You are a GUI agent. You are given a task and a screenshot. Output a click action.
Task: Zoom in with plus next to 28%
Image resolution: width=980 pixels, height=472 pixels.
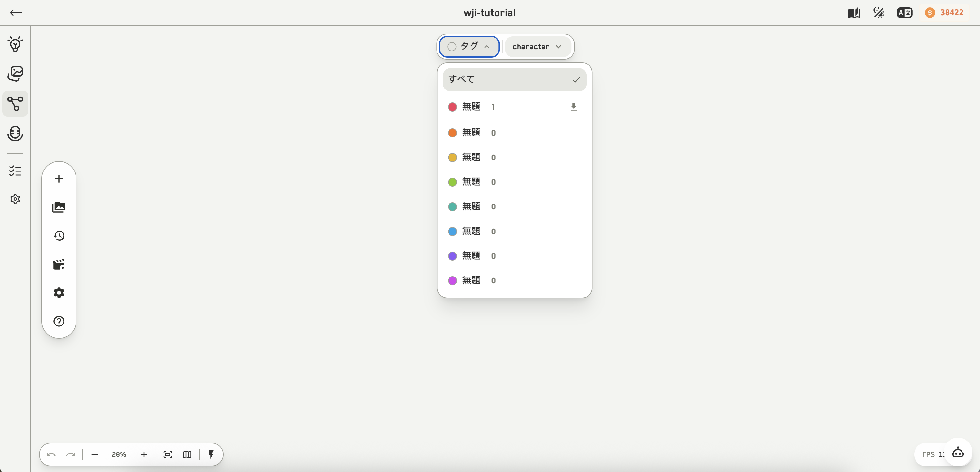[x=144, y=454]
